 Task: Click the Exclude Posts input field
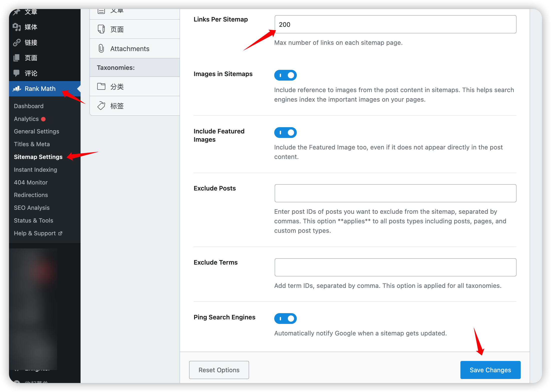(x=395, y=193)
